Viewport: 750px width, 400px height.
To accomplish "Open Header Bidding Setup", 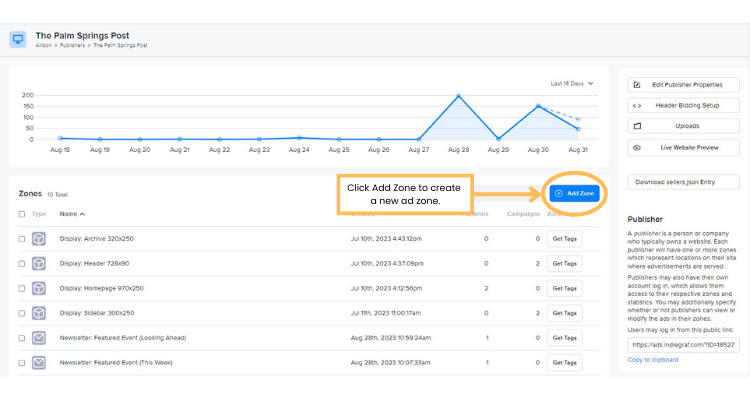I will pyautogui.click(x=682, y=105).
